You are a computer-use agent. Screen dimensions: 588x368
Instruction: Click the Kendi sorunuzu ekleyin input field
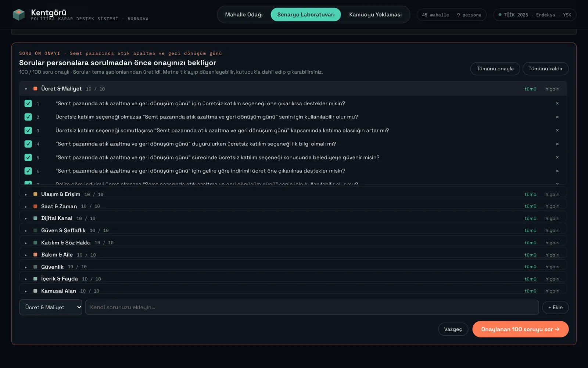[312, 307]
